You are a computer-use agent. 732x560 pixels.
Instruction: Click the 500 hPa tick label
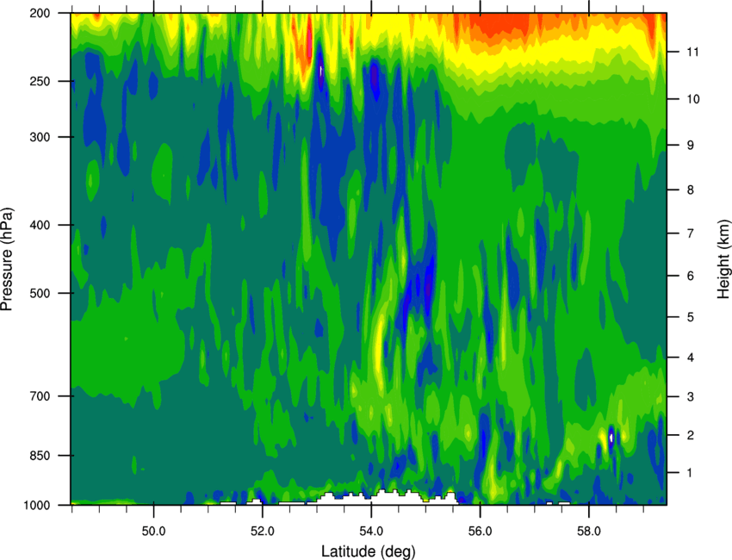point(40,293)
